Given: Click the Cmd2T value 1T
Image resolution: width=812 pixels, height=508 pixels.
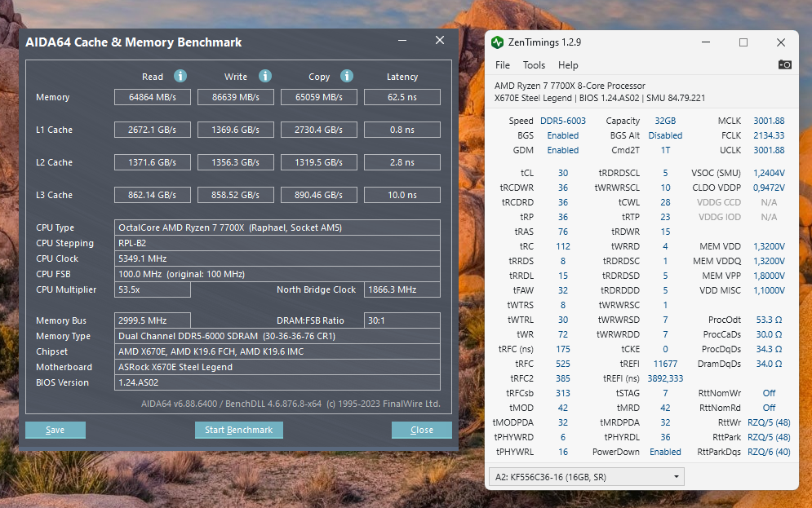Looking at the screenshot, I should pos(665,150).
